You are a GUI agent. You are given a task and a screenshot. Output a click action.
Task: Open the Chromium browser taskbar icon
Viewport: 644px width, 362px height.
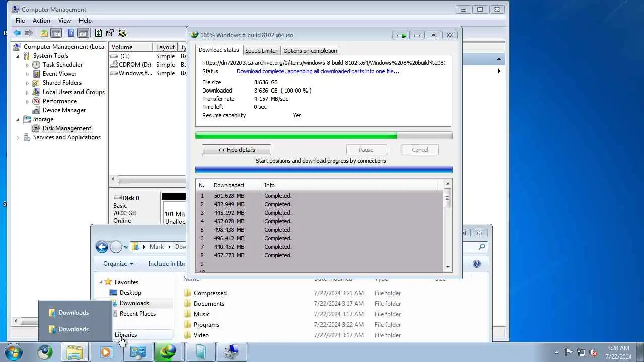pos(45,352)
